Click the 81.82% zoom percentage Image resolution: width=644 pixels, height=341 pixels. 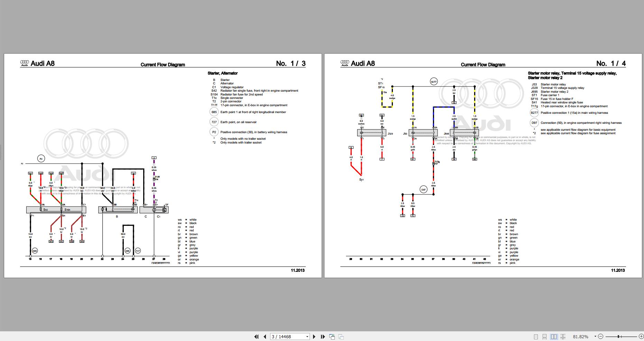(x=581, y=337)
